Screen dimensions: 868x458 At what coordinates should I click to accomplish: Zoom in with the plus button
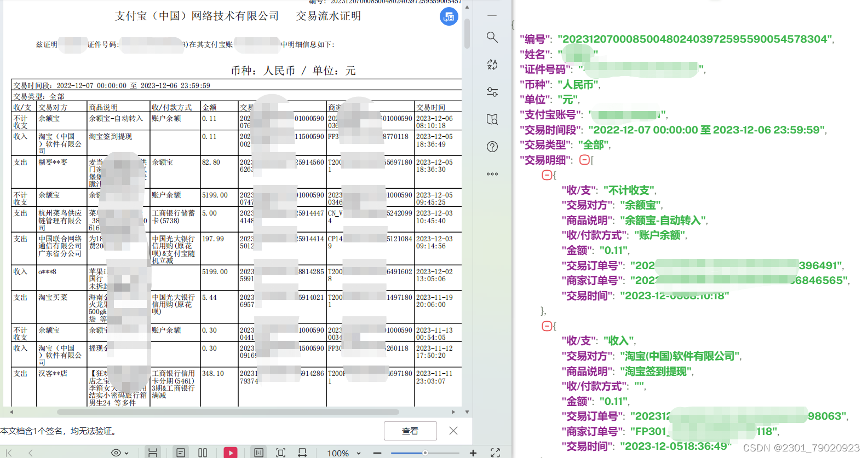[473, 453]
